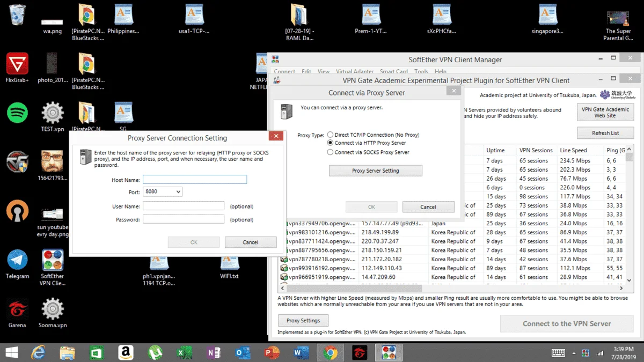
Task: Open Internet Explorer from the taskbar
Action: 39,352
